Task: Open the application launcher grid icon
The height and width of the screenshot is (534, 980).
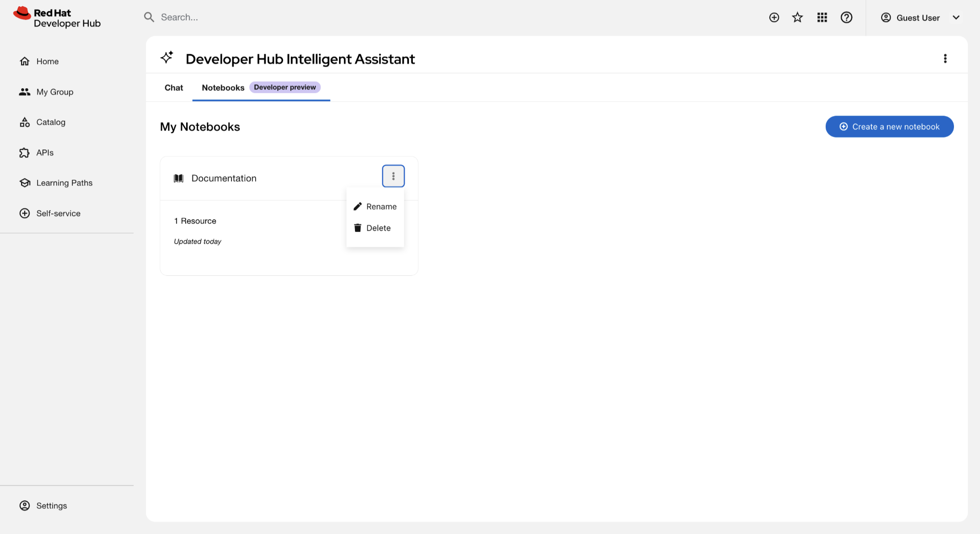Action: (822, 17)
